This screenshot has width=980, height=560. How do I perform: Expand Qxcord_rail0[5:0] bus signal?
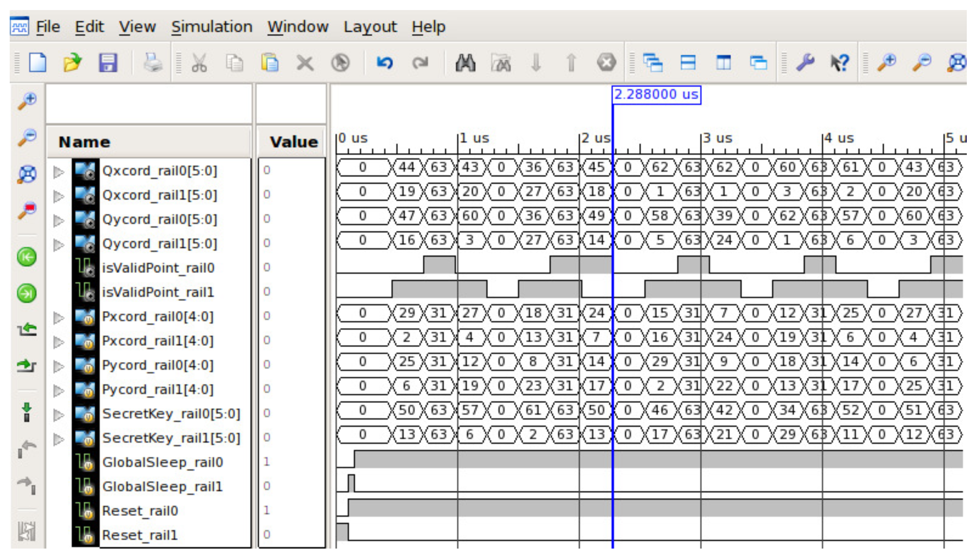59,172
